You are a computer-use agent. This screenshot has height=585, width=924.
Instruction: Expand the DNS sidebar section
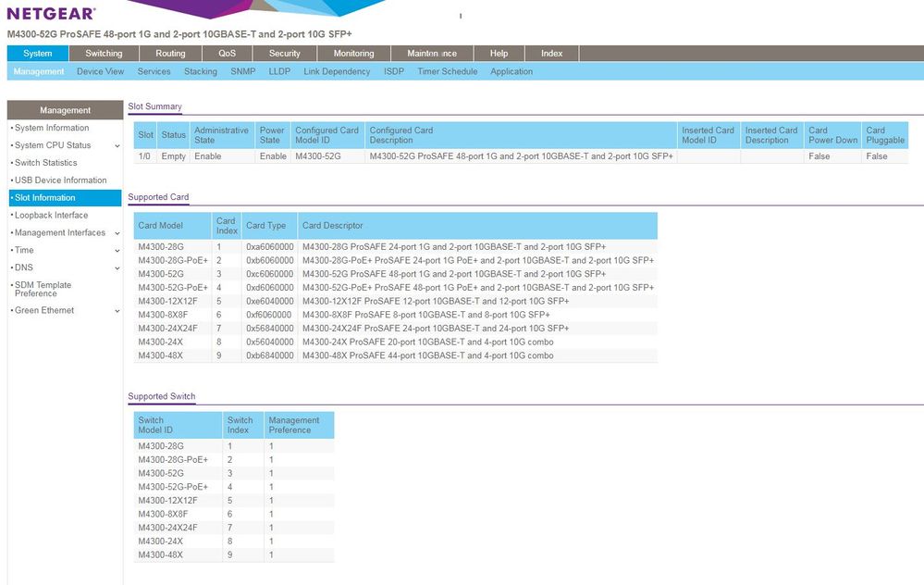coord(117,268)
